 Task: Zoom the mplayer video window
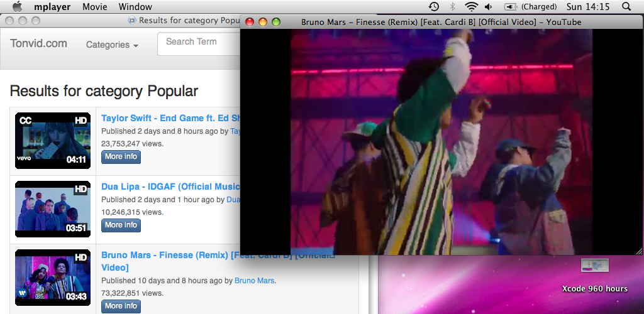276,22
